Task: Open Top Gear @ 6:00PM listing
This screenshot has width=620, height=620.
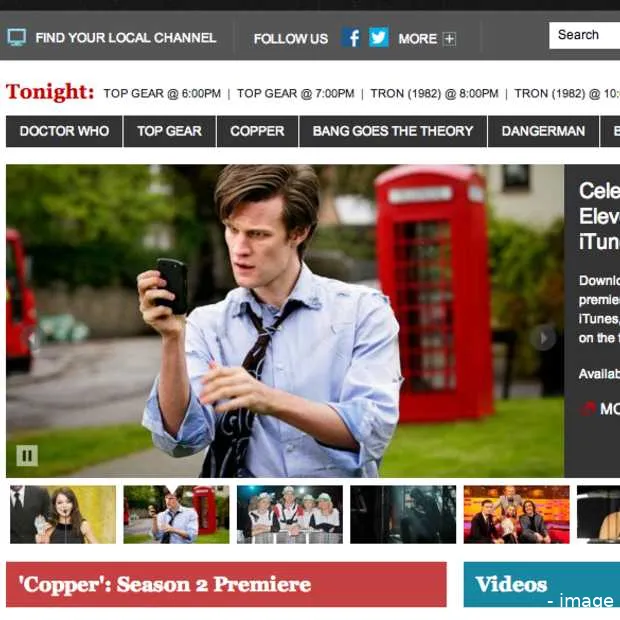Action: click(x=162, y=94)
